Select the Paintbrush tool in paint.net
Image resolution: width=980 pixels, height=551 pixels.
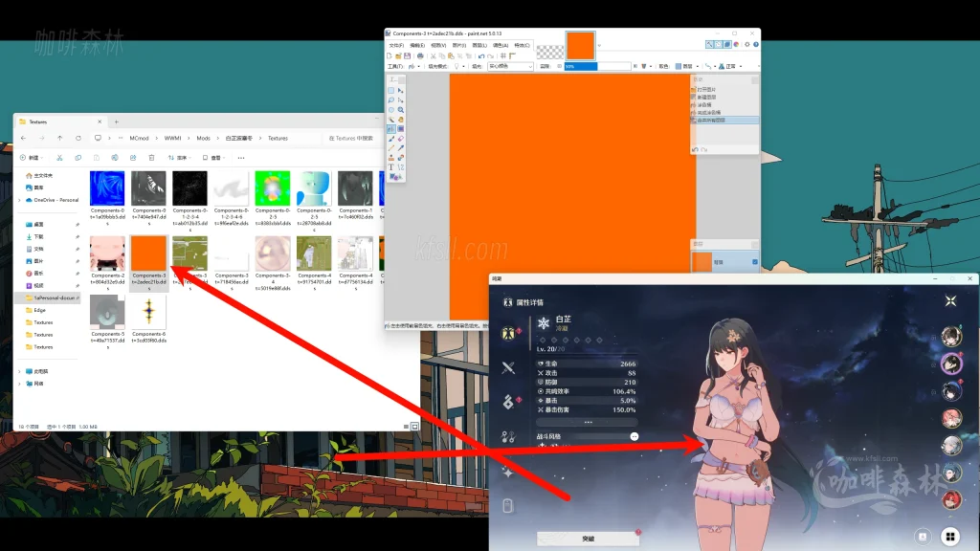(391, 139)
